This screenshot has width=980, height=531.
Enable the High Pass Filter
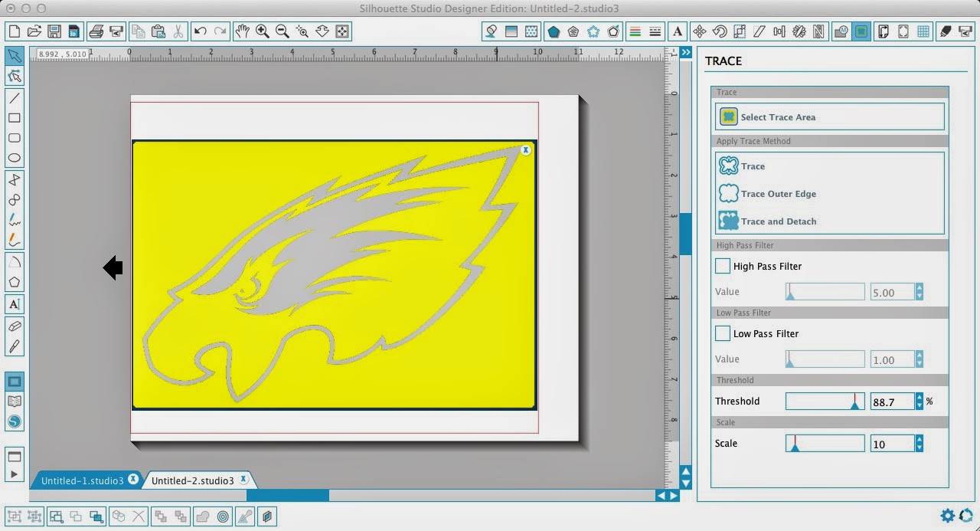pyautogui.click(x=722, y=266)
